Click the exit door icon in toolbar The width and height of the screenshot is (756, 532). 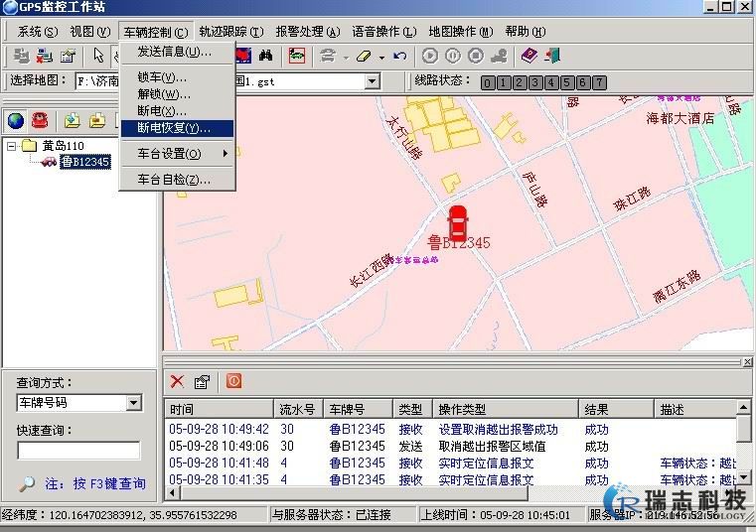point(553,56)
